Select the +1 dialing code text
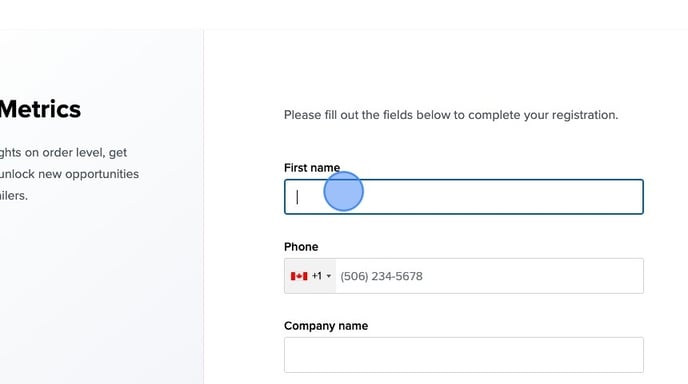 tap(316, 276)
